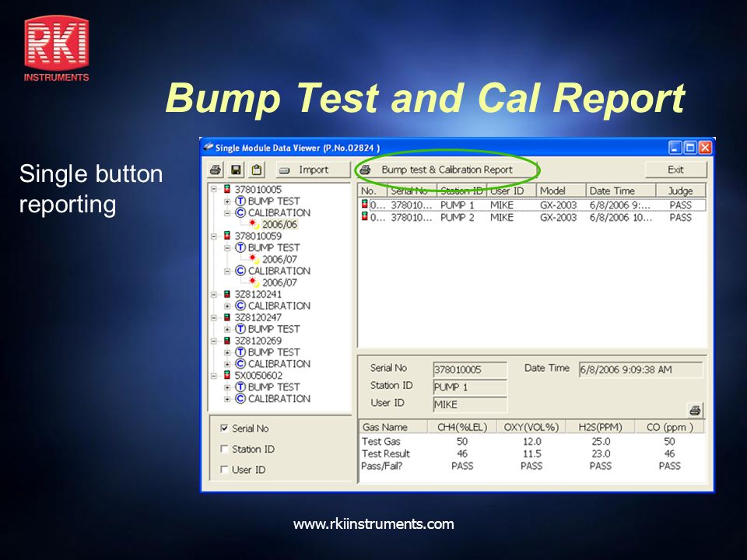Image resolution: width=747 pixels, height=560 pixels.
Task: Click the C icon under 3Z8120269
Action: 240,364
